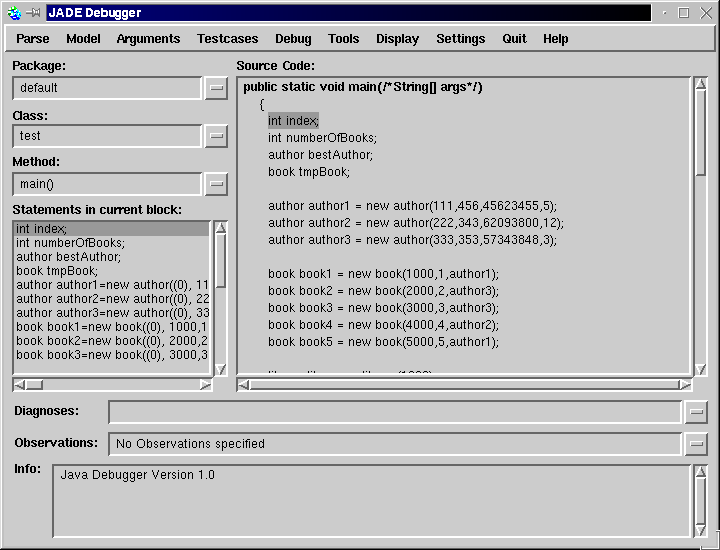Click scroll-right arrow under Source Code pane
This screenshot has width=720, height=550.
tap(685, 385)
